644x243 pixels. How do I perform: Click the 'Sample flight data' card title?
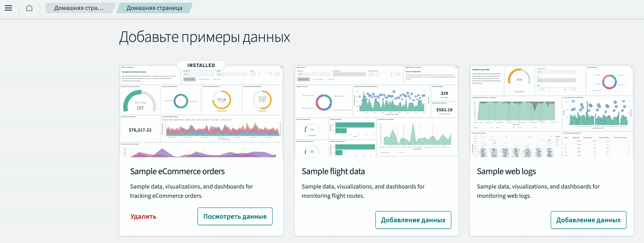point(333,171)
